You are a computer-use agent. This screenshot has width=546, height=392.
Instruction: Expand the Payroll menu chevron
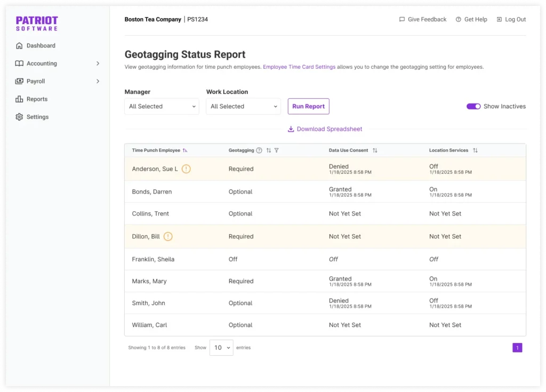[x=98, y=81]
